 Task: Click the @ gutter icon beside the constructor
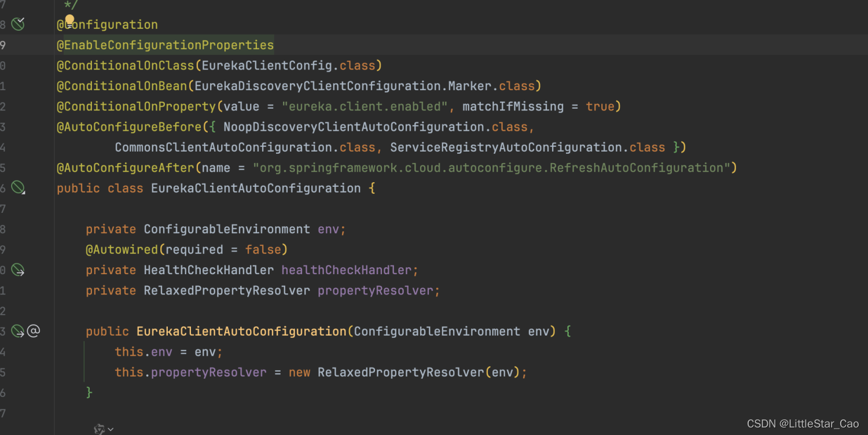tap(34, 331)
